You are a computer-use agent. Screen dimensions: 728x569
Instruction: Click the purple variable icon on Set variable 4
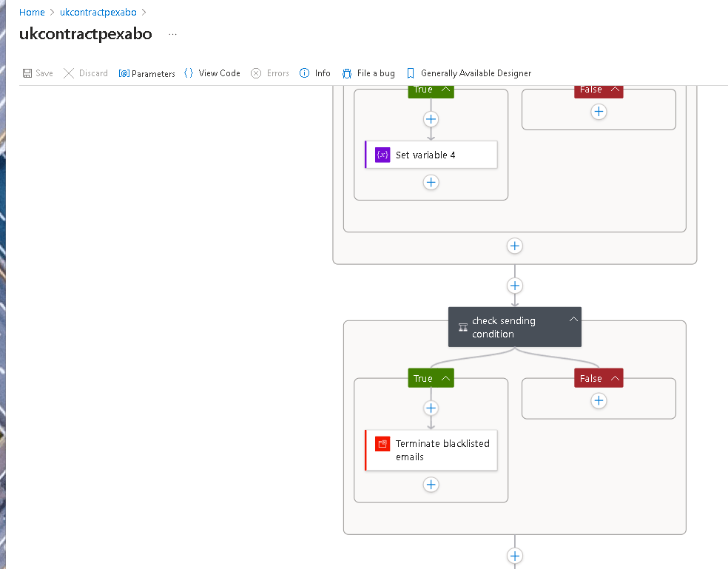[382, 155]
